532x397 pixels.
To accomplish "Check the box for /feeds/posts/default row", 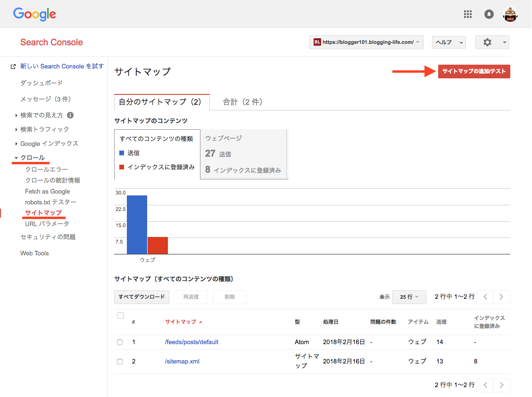I will click(x=120, y=342).
